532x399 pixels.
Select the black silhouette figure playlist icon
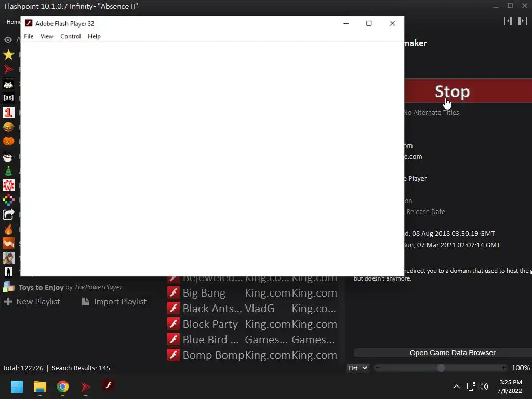8,272
